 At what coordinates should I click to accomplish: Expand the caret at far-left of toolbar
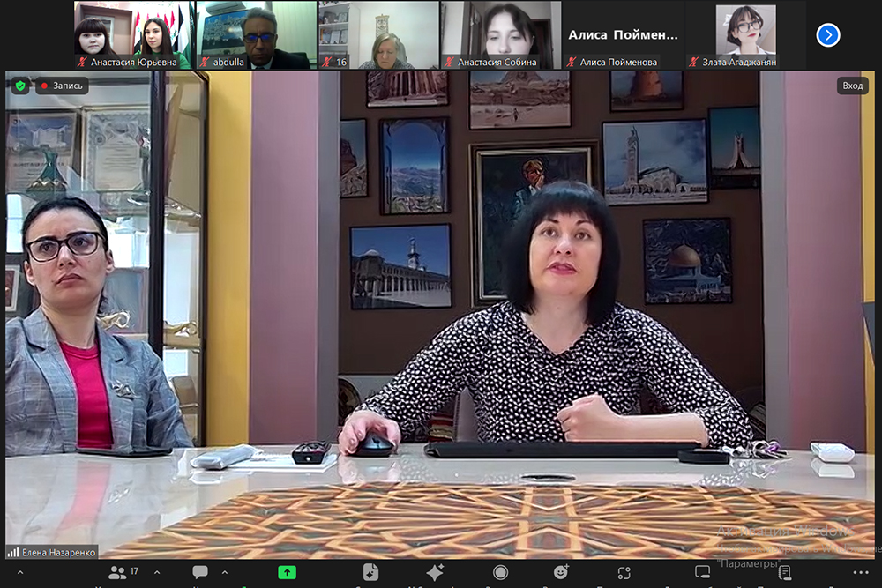tap(20, 572)
